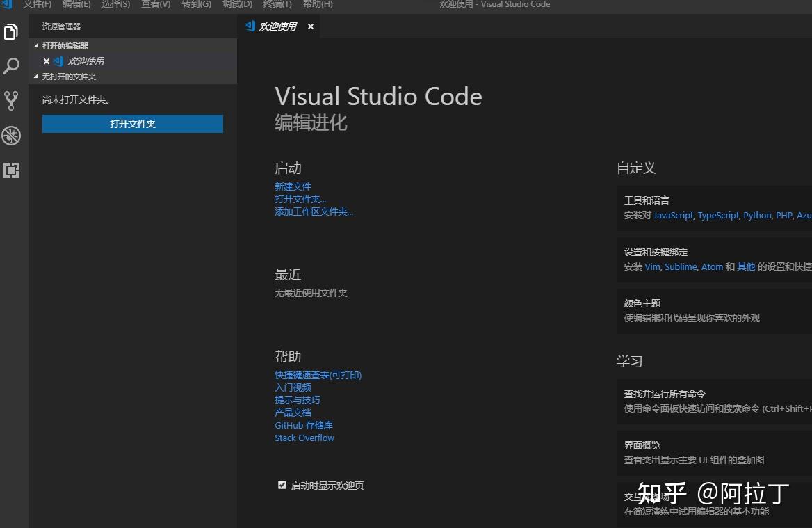Open the 查看(V) menu
The height and width of the screenshot is (528, 812).
pyautogui.click(x=155, y=5)
